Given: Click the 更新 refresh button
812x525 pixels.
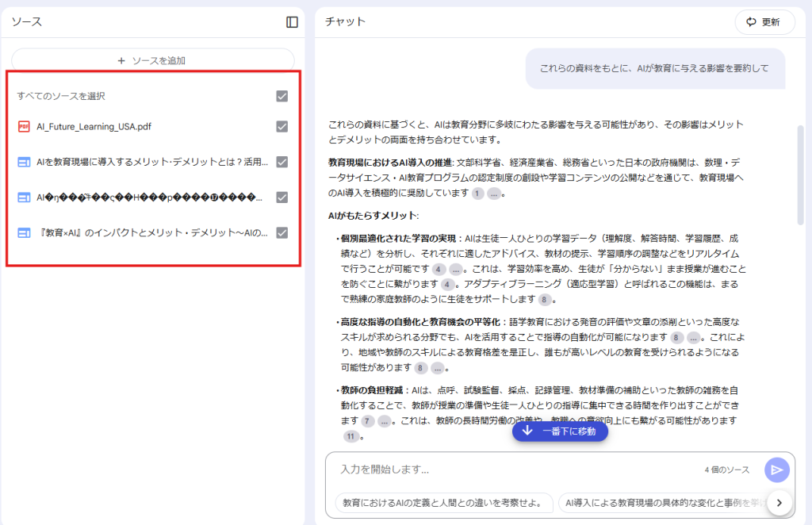Looking at the screenshot, I should tap(764, 22).
